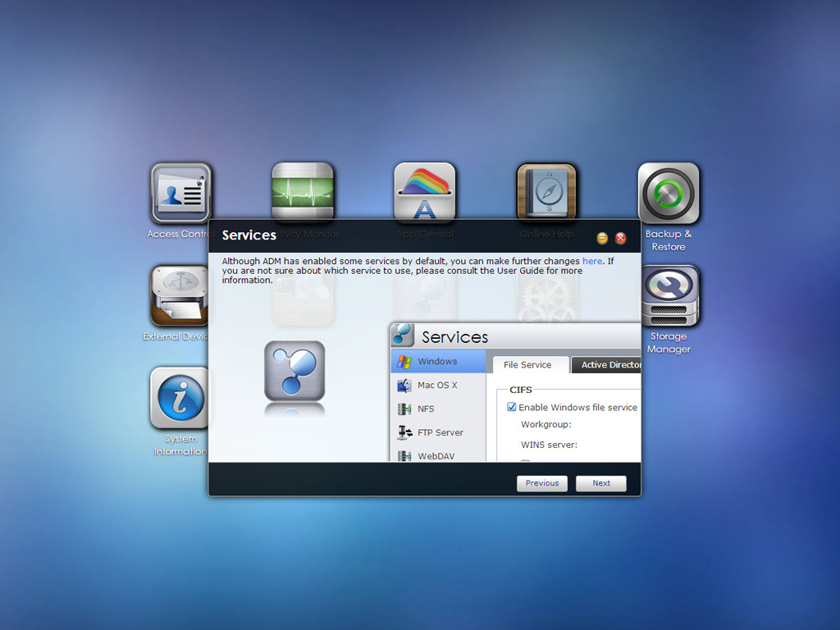Open the Online Help compass book icon
Screen dimensions: 840x630
tap(546, 190)
